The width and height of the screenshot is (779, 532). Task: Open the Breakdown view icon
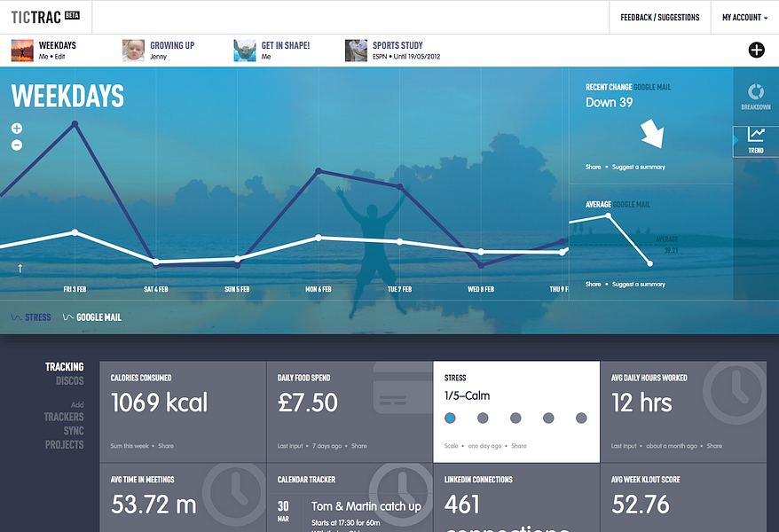coord(756,97)
